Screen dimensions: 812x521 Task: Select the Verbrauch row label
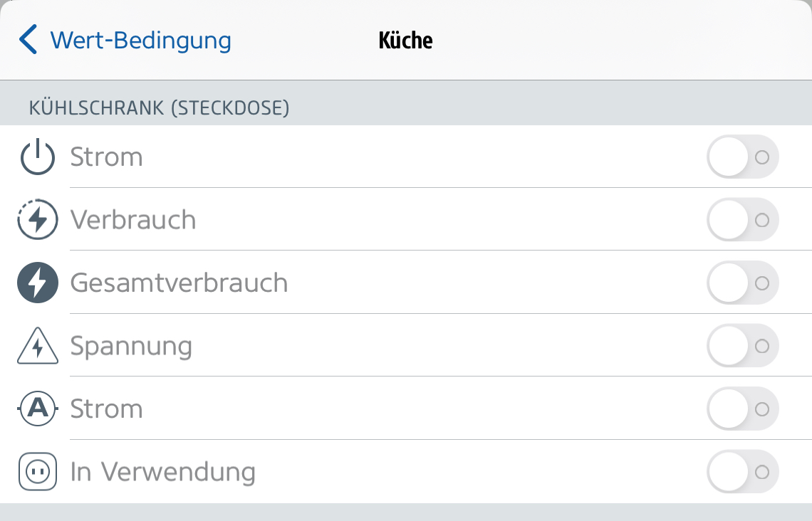click(x=133, y=220)
